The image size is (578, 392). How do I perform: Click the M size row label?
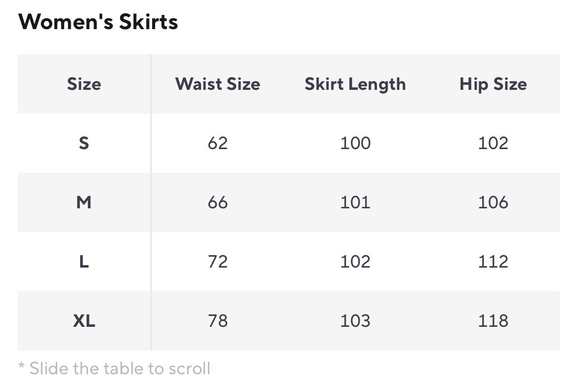point(84,202)
